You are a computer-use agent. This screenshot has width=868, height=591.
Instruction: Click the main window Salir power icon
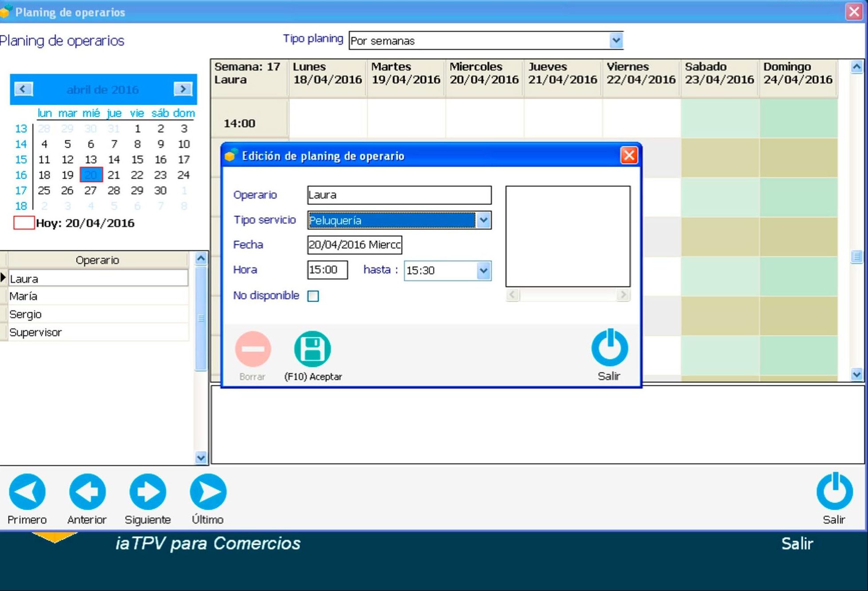click(x=834, y=491)
